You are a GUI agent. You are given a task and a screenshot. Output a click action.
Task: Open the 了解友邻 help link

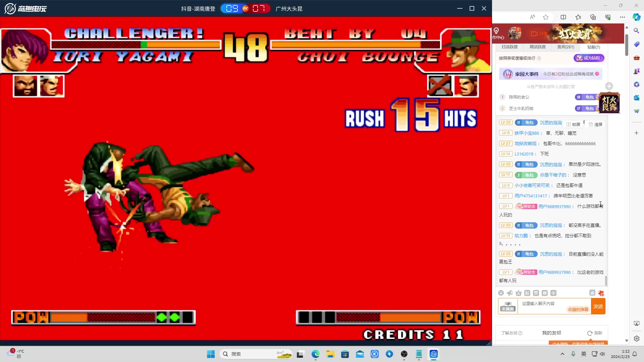click(512, 333)
